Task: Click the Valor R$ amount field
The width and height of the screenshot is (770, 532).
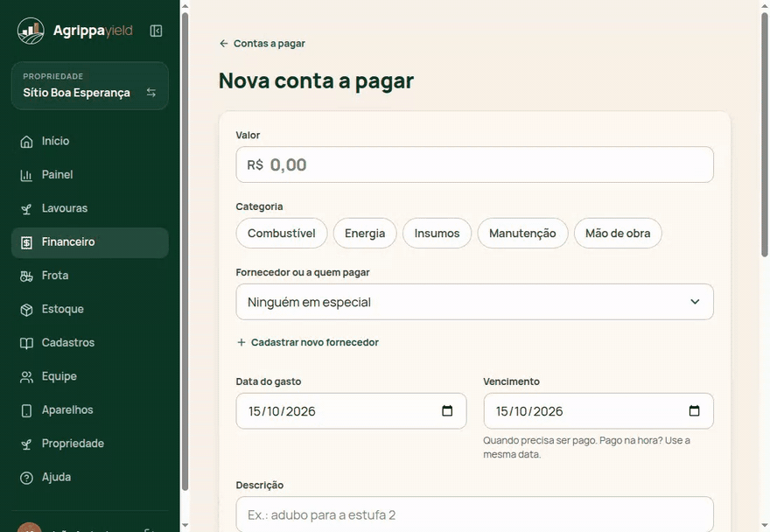Action: click(x=474, y=164)
